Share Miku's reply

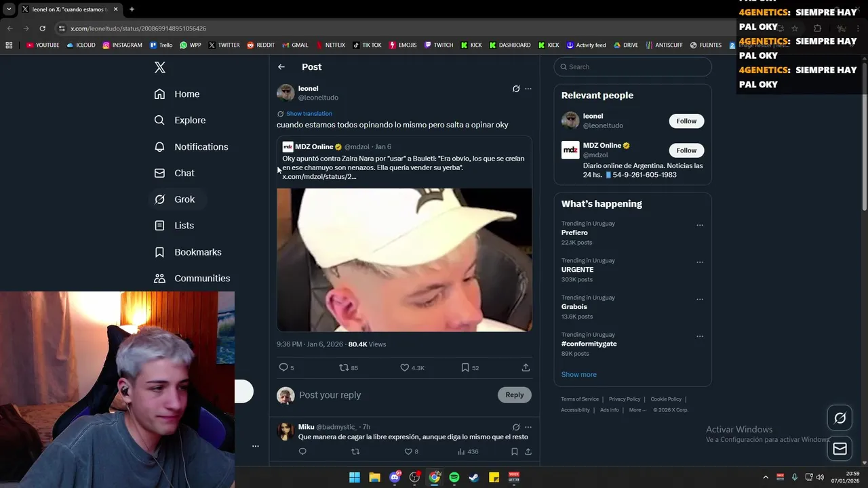click(x=528, y=451)
